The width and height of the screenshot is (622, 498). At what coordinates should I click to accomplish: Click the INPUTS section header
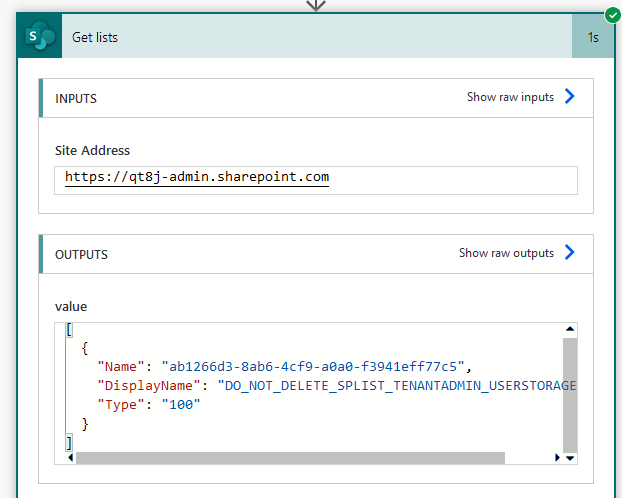[76, 98]
